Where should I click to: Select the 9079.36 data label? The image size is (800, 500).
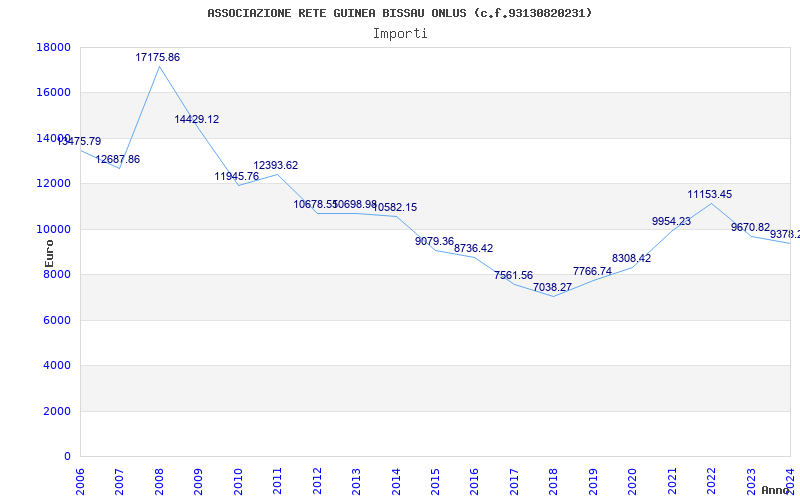tap(434, 241)
